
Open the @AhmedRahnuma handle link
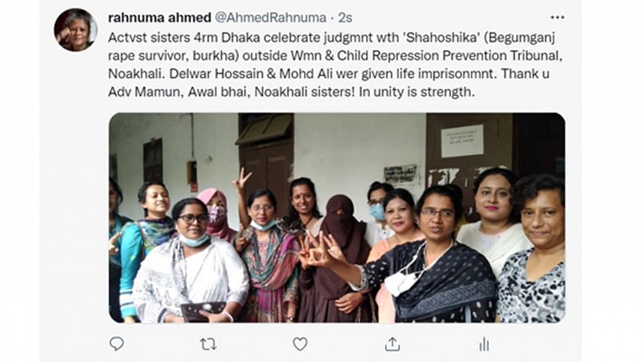(270, 18)
